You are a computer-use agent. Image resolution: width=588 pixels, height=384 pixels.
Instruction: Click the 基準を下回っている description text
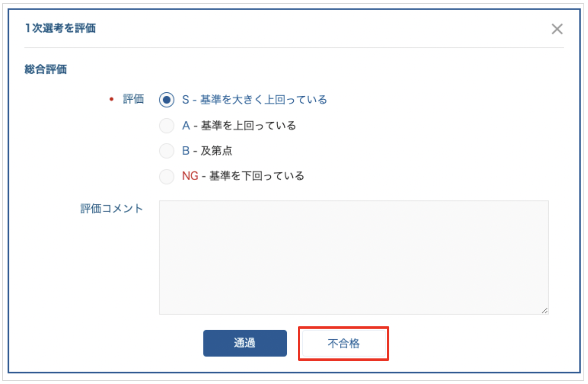(257, 176)
